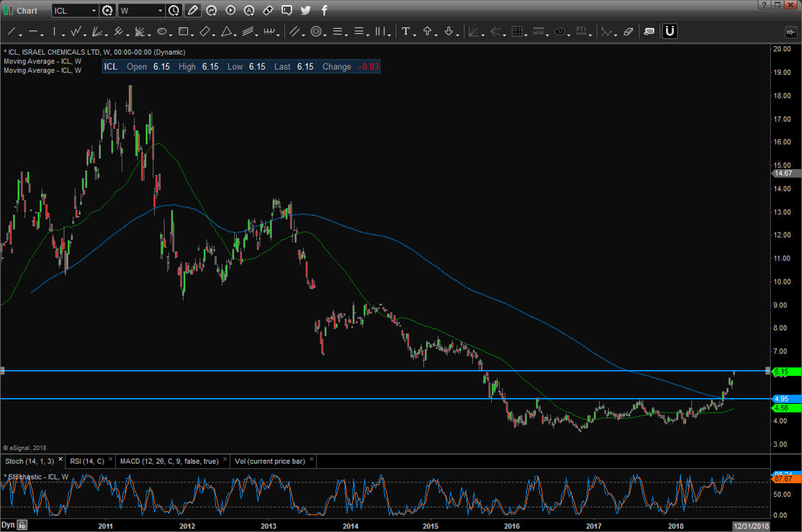Open the studies chart-line icon
802x532 pixels.
tap(211, 10)
